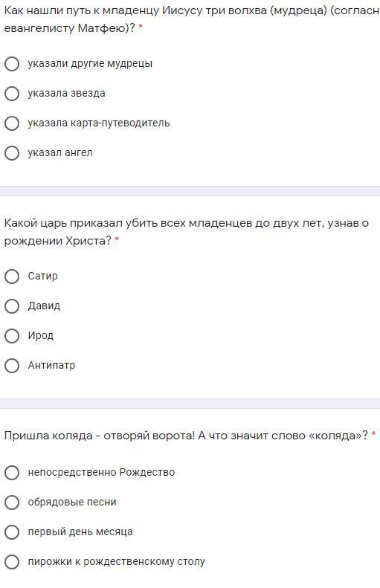
Task: Select the radio option «указали другие мудрецы»
Action: (12, 64)
